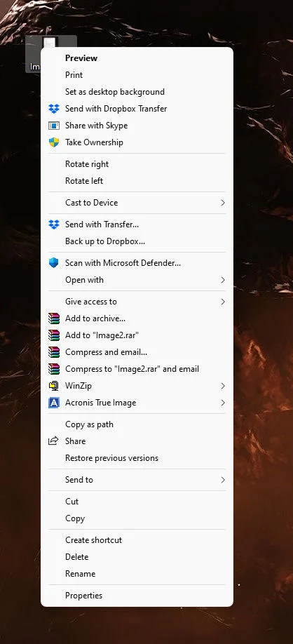Select Print in the context menu
The height and width of the screenshot is (644, 293).
137,75
